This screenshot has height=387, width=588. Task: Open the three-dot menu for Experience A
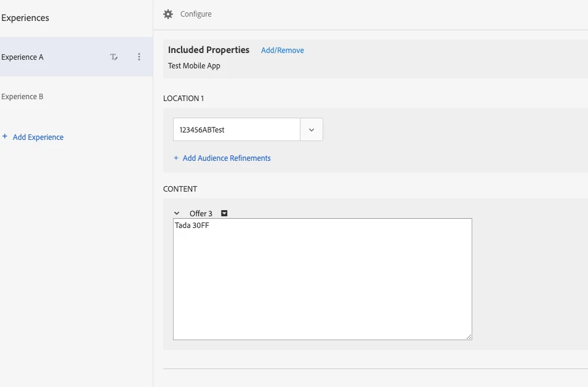click(x=139, y=57)
